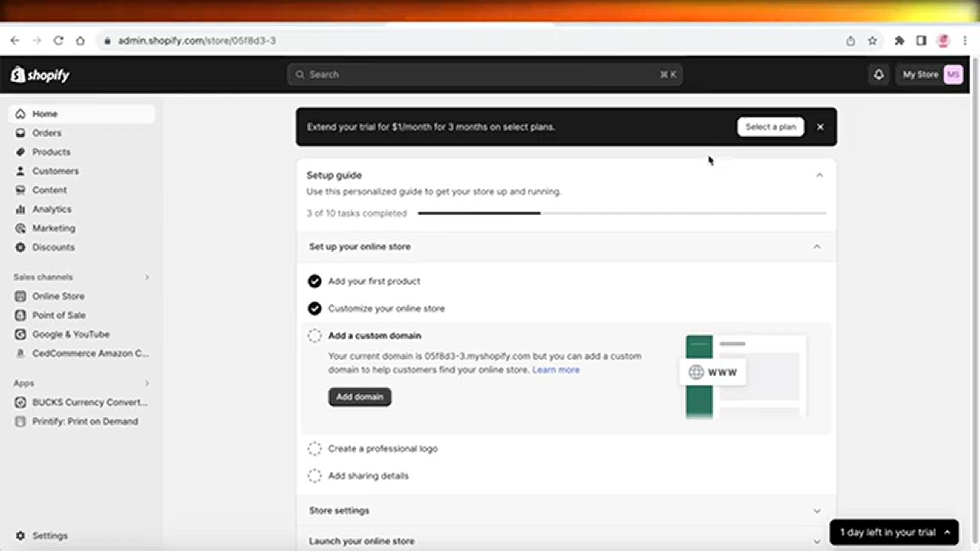Screen dimensions: 980x551
Task: Open the browser side panel icon
Action: 921,41
